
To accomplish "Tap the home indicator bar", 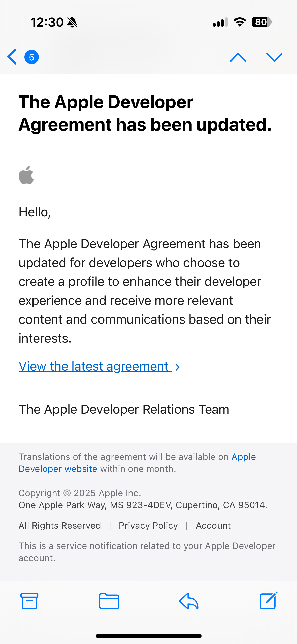I will point(148,636).
